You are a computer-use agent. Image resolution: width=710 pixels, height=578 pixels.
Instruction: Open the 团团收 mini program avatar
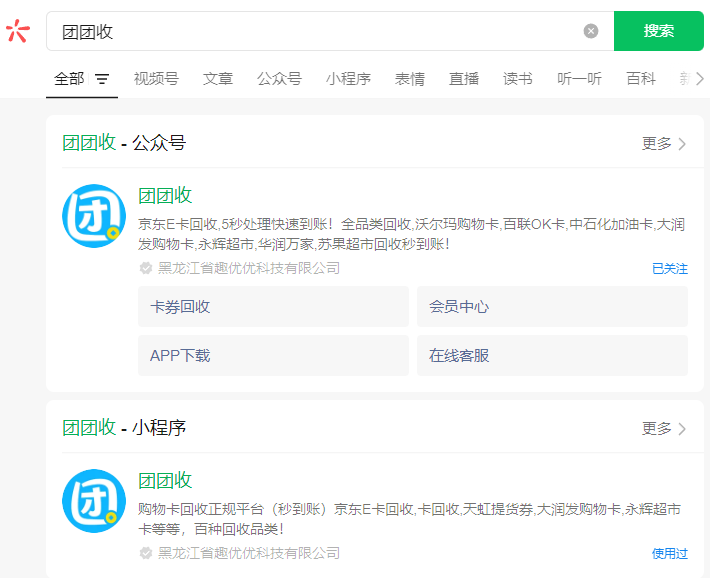point(94,500)
